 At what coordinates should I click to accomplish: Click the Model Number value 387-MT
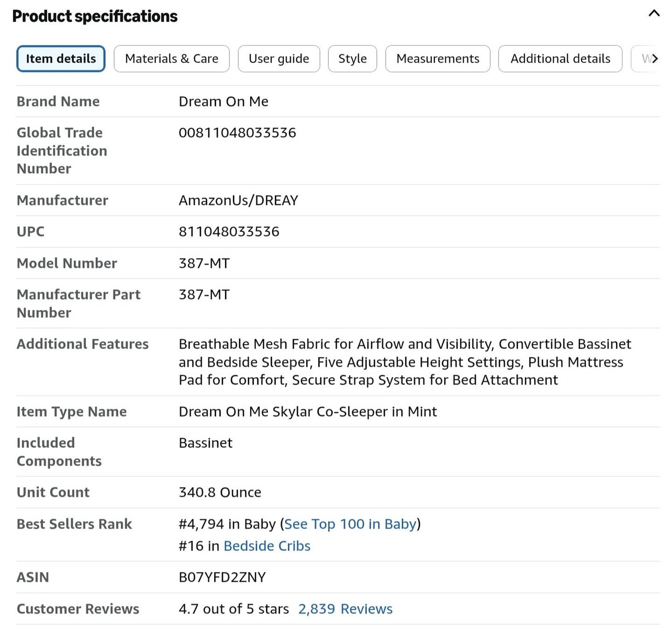click(204, 263)
